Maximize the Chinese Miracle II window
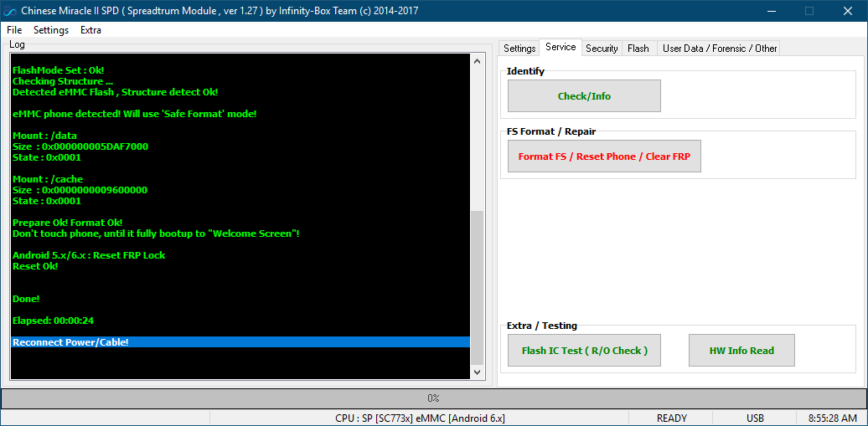Image resolution: width=868 pixels, height=426 pixels. point(809,11)
